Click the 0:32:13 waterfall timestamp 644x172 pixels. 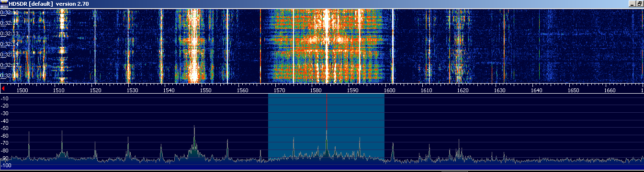tap(10, 33)
